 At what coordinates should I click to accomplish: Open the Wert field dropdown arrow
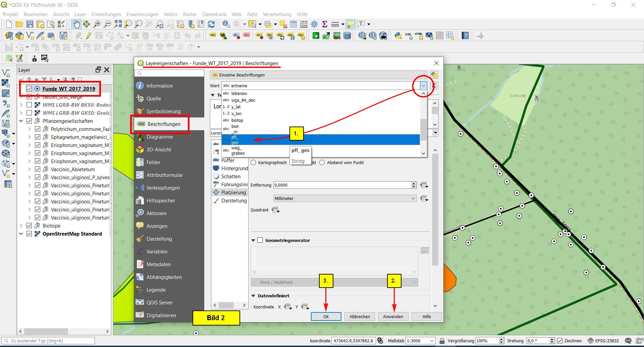tap(423, 86)
